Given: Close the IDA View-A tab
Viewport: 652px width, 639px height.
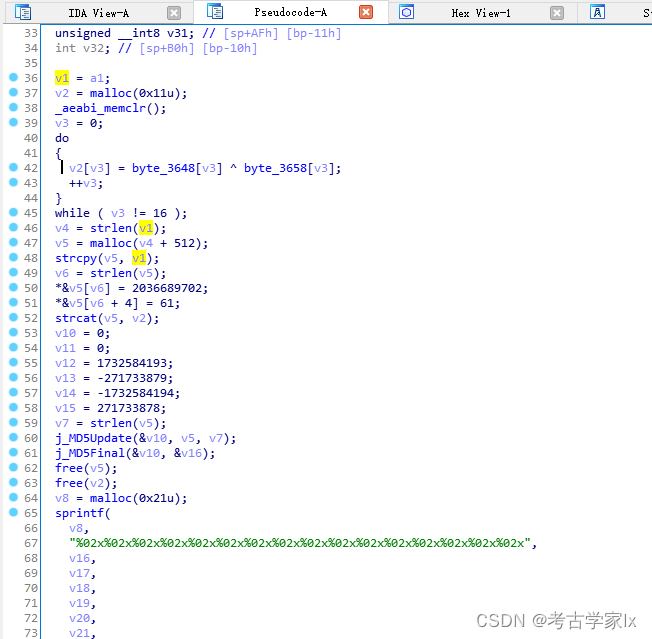Looking at the screenshot, I should (174, 13).
